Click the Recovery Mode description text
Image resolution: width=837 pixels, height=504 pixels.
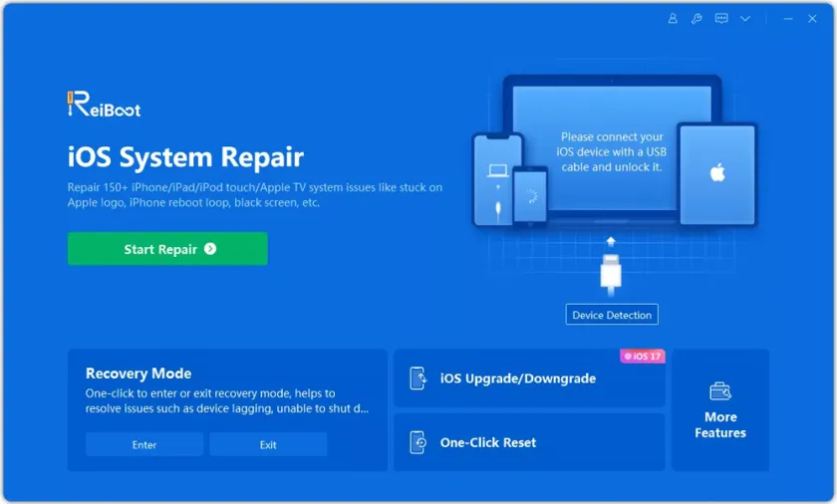coord(227,401)
